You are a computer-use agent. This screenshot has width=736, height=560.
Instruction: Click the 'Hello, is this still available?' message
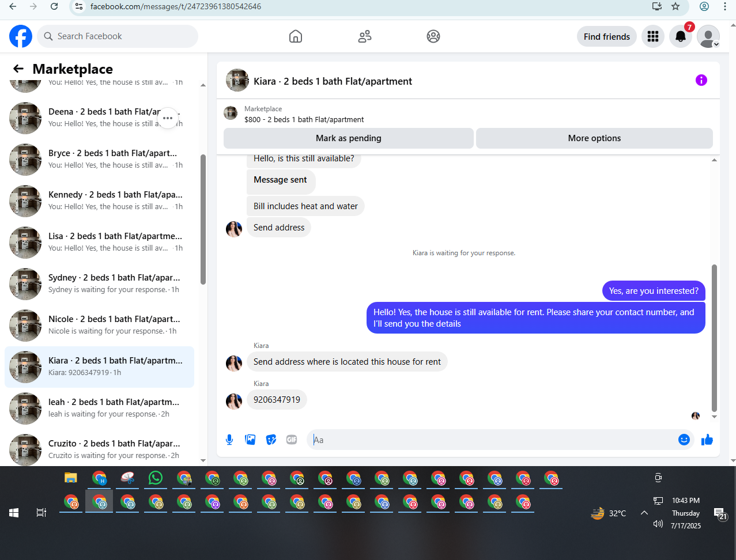(304, 158)
